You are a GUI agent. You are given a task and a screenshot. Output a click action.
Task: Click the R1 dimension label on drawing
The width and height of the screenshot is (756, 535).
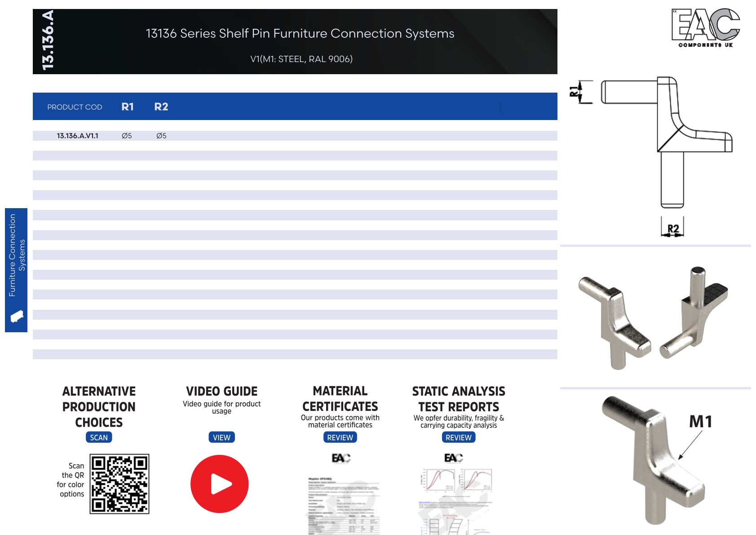tap(574, 92)
